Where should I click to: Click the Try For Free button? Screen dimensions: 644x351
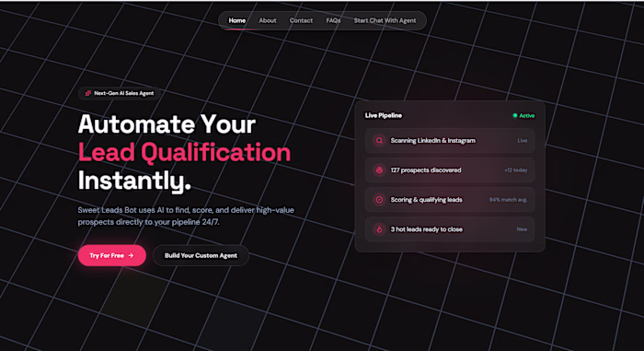point(112,255)
